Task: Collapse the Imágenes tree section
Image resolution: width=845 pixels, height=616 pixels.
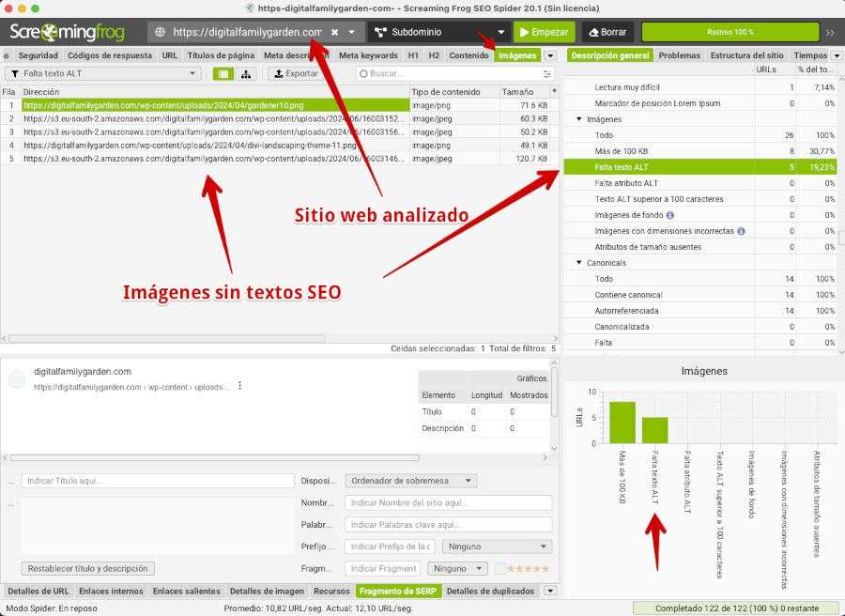Action: (x=579, y=119)
